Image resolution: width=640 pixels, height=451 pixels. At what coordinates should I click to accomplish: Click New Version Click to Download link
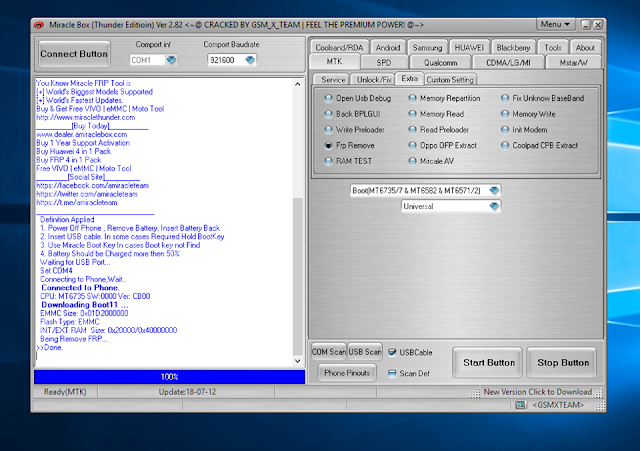(538, 392)
